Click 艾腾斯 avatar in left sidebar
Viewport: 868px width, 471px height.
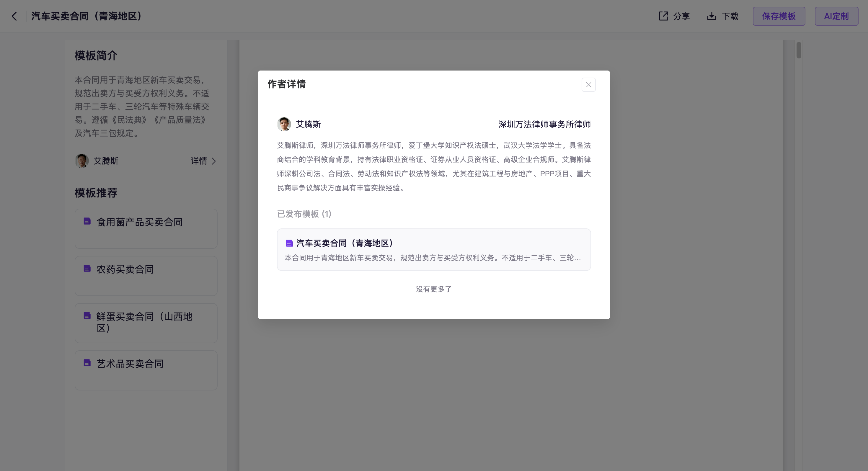coord(81,161)
